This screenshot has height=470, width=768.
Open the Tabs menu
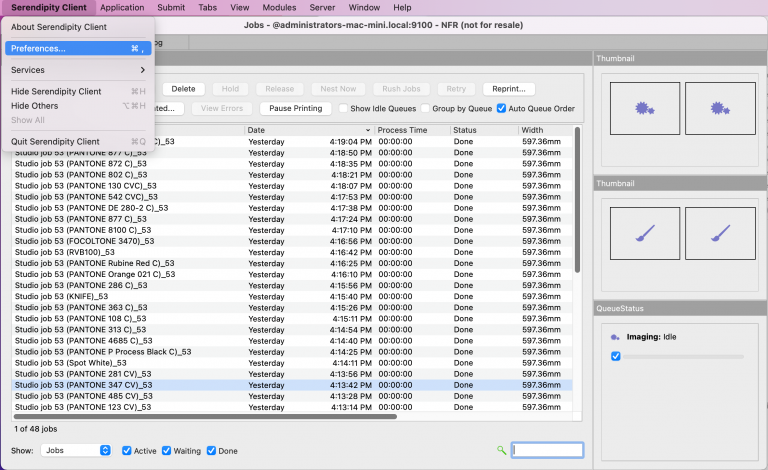(x=208, y=7)
